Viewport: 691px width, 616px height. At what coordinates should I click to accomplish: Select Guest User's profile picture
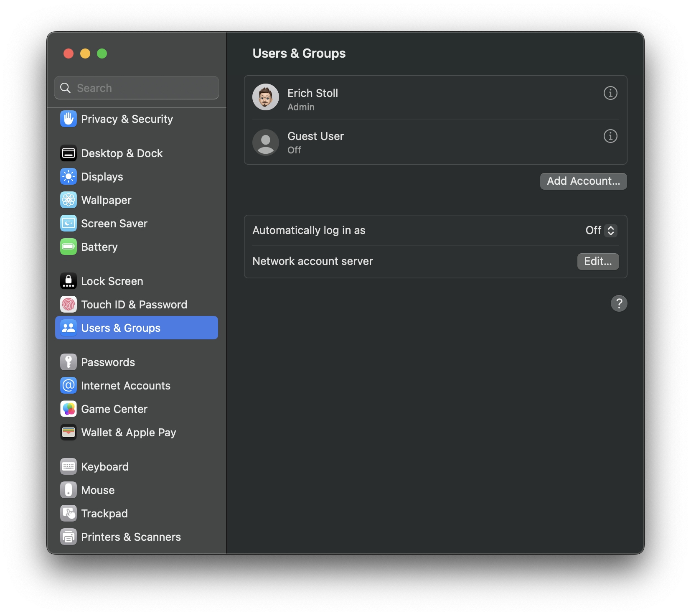265,142
